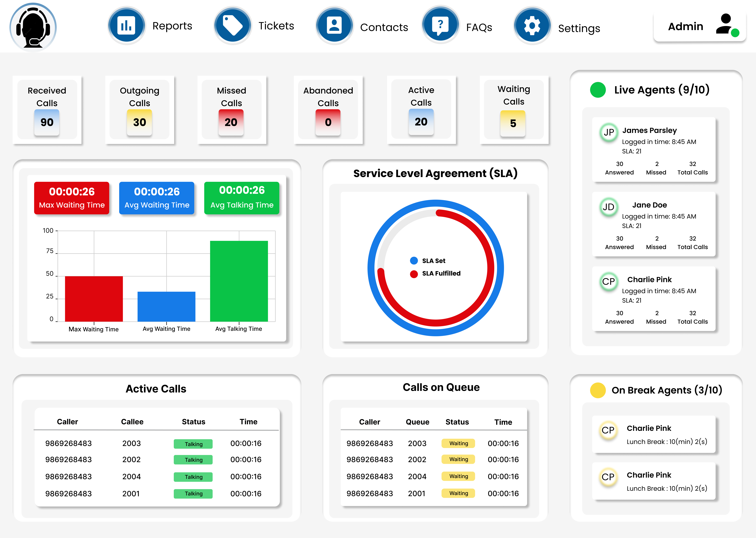Click Waiting badge for queue 2004
The width and height of the screenshot is (756, 538).
pos(458,476)
